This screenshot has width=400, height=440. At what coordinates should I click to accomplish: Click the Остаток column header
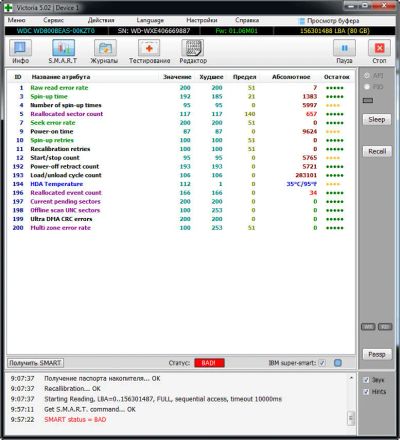(337, 77)
